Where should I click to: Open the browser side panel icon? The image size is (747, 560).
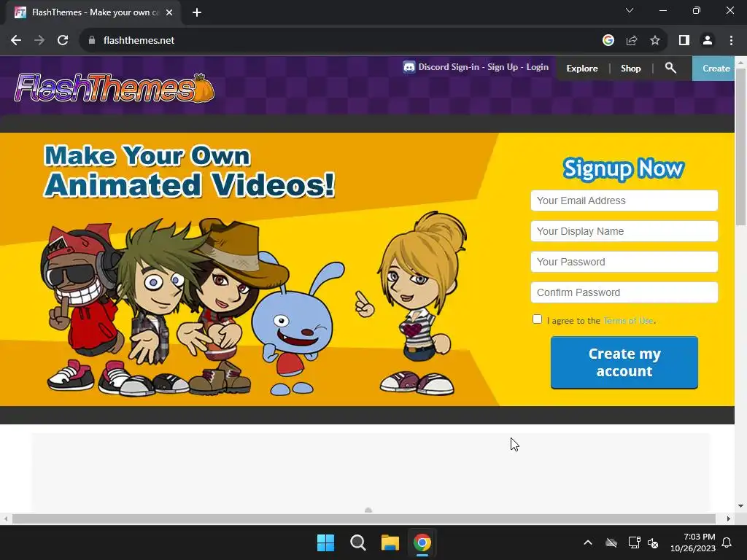684,41
